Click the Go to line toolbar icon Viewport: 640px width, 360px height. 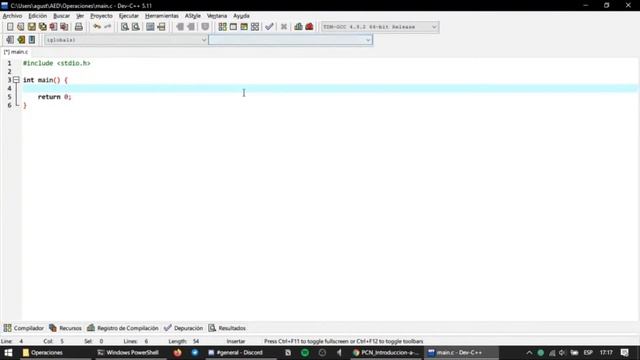pos(161,27)
